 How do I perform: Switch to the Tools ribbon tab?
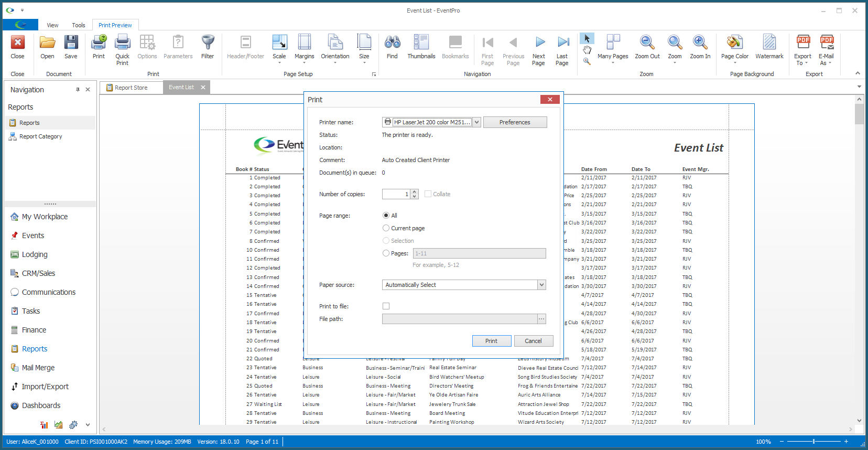[x=79, y=25]
